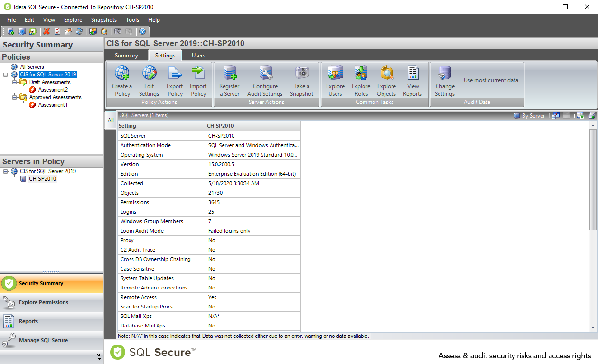
Task: Click Change Settings in Audit Data
Action: [445, 81]
